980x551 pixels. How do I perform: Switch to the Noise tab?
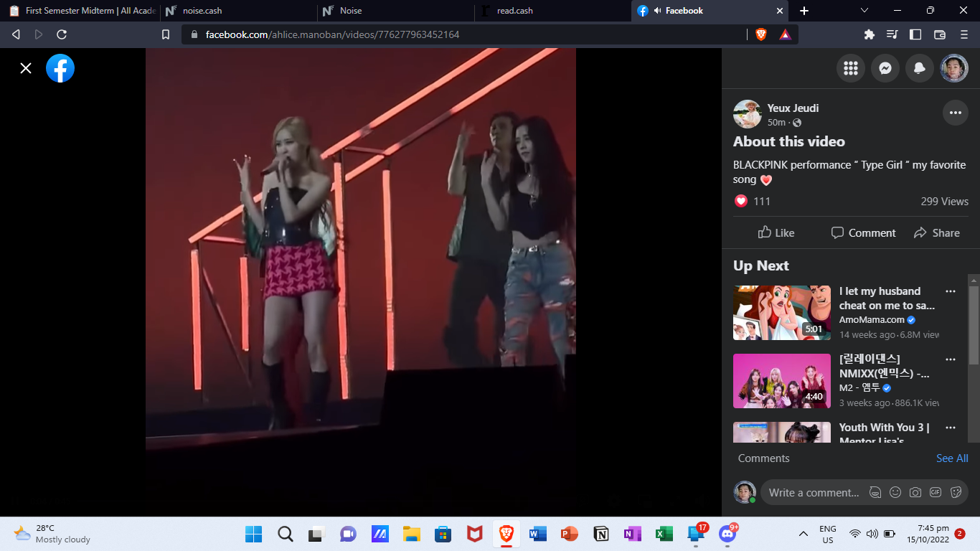(x=396, y=11)
